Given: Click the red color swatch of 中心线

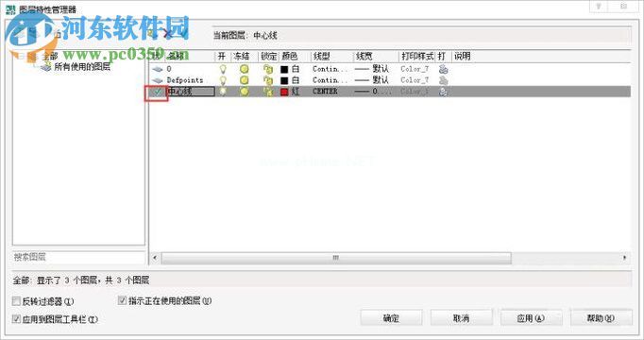Looking at the screenshot, I should click(x=284, y=92).
